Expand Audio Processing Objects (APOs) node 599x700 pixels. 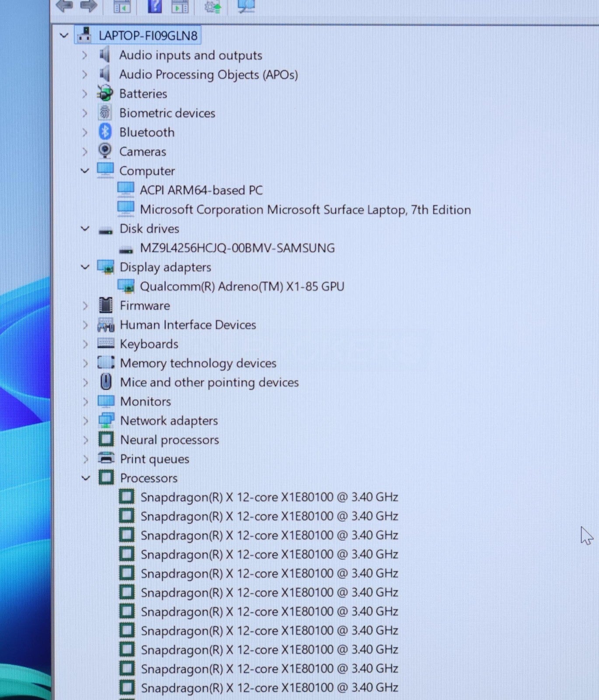85,74
